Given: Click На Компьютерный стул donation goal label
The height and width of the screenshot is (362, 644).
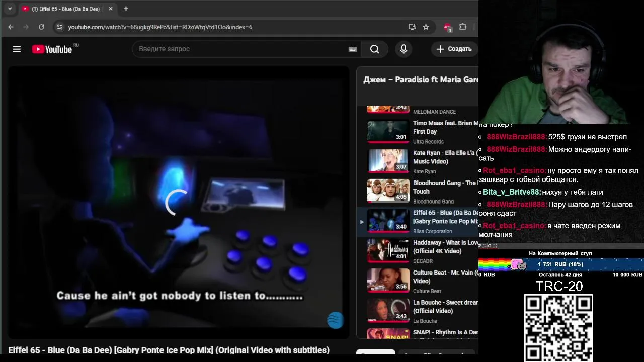Looking at the screenshot, I should click(x=560, y=253).
